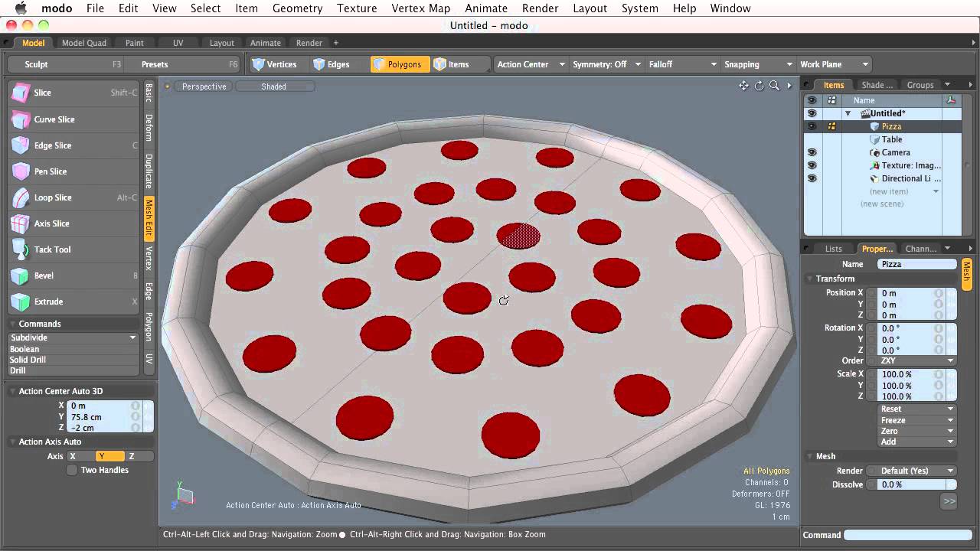The width and height of the screenshot is (980, 551).
Task: Click the double-arrow more button in Mesh panel
Action: click(x=949, y=501)
